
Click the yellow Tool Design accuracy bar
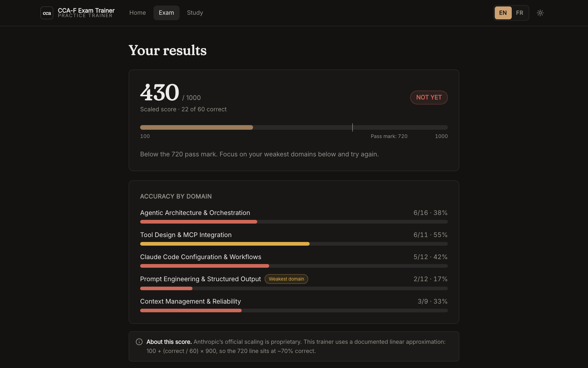click(x=225, y=244)
